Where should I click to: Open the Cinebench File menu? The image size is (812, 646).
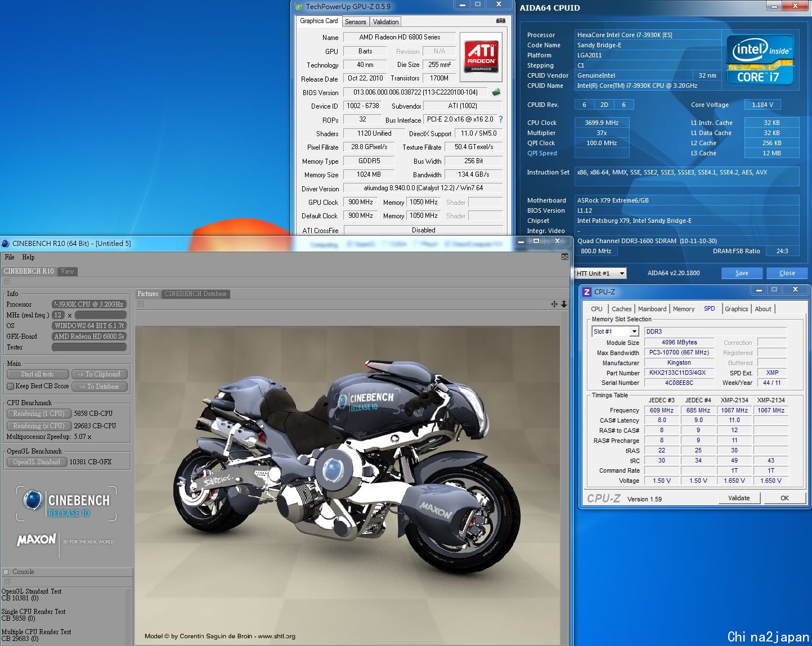tap(10, 257)
